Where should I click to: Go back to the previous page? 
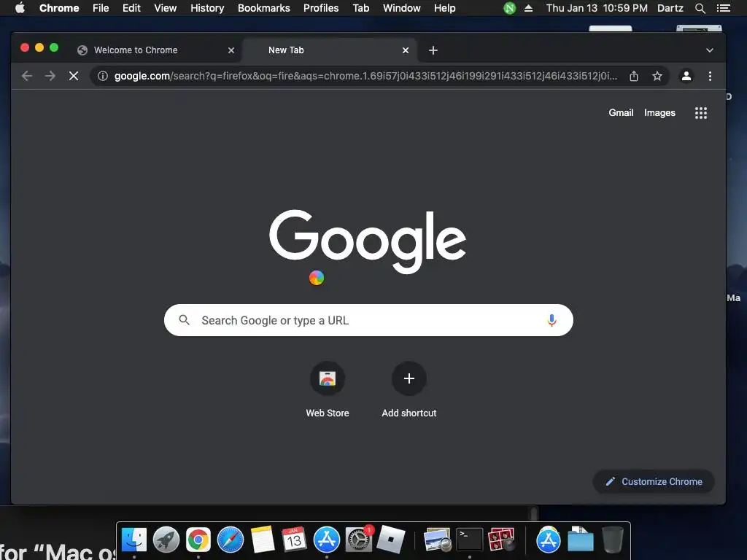click(x=27, y=76)
